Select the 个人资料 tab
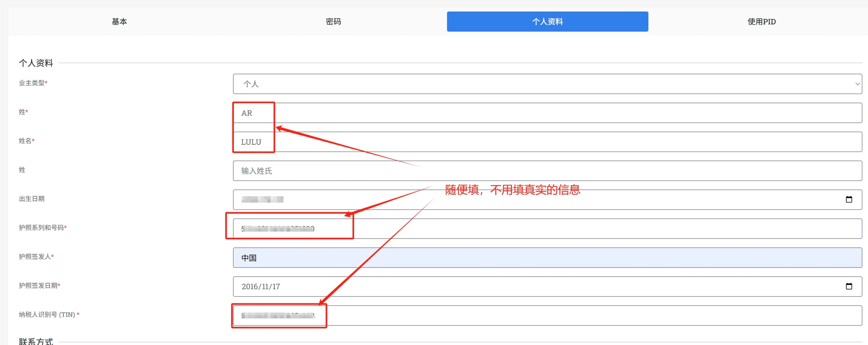The image size is (868, 345). (547, 22)
